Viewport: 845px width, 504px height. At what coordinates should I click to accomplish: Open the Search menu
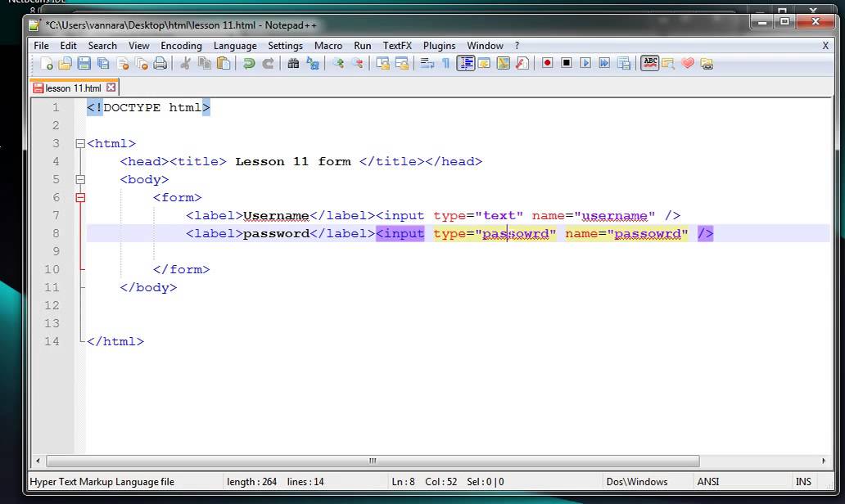[x=102, y=46]
